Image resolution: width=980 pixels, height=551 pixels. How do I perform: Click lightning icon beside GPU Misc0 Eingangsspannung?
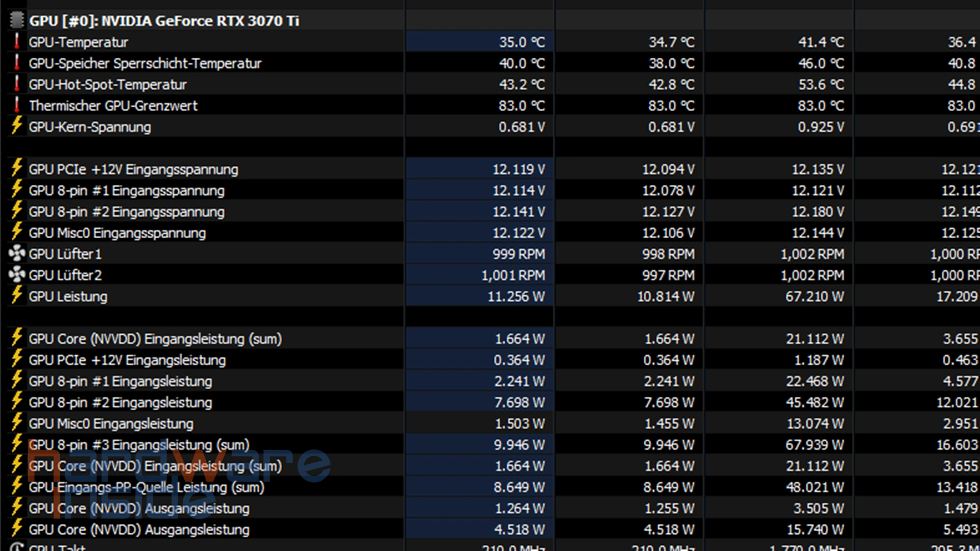click(x=17, y=232)
